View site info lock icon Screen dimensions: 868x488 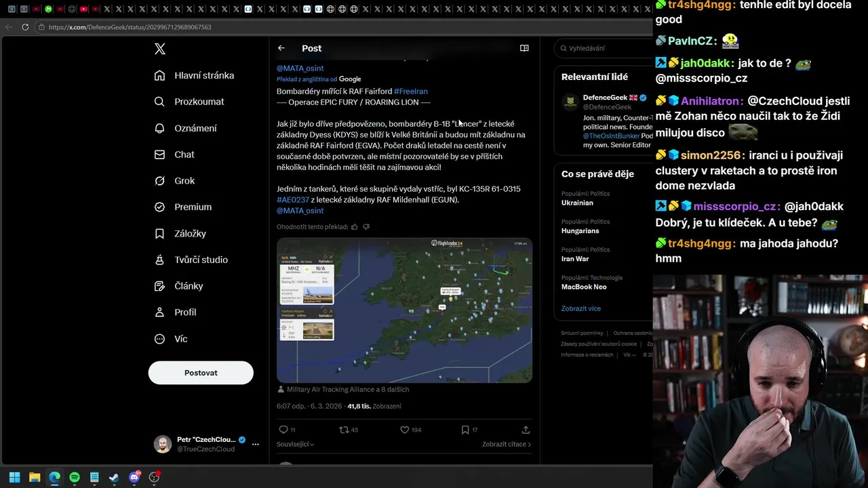point(41,27)
